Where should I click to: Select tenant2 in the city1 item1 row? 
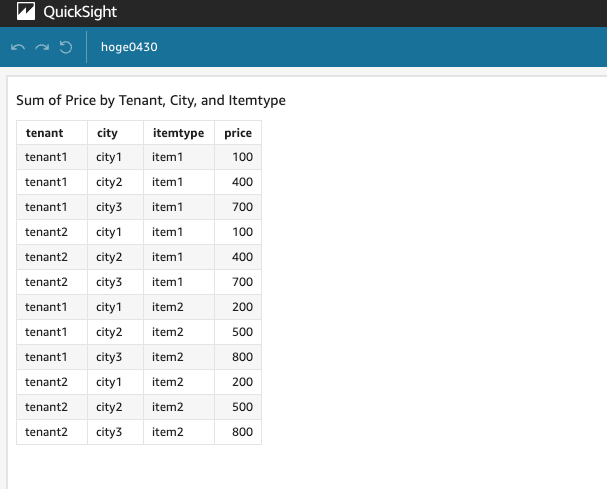click(46, 232)
